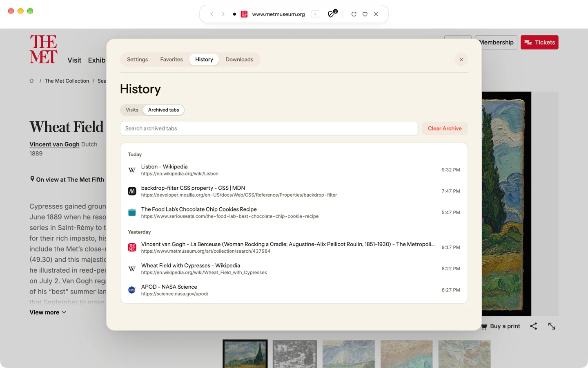
Task: Select the History tab
Action: point(204,60)
